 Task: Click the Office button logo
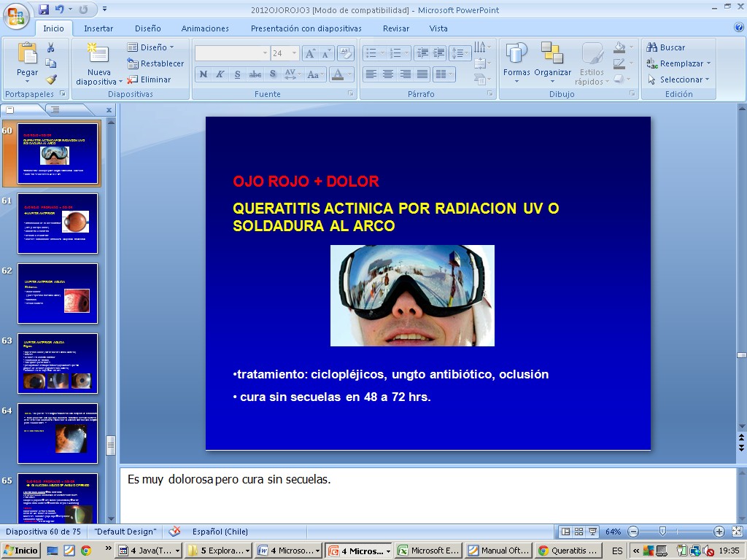[16, 15]
